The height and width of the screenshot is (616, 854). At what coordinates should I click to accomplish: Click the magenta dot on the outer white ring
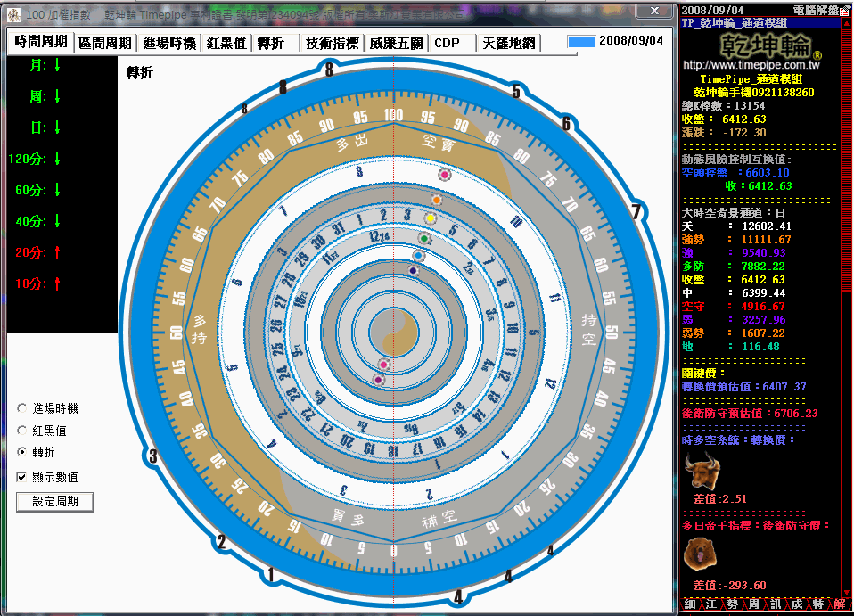pyautogui.click(x=445, y=175)
